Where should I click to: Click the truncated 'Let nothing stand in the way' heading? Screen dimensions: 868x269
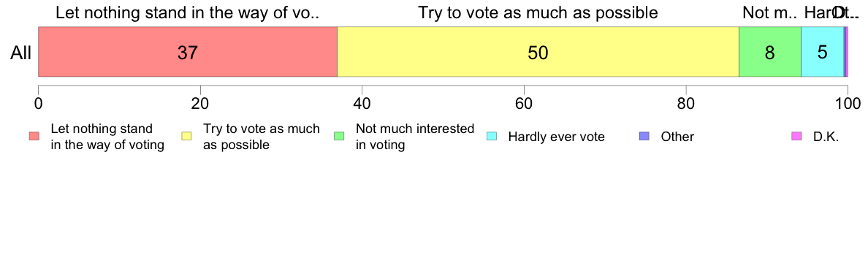click(x=188, y=12)
